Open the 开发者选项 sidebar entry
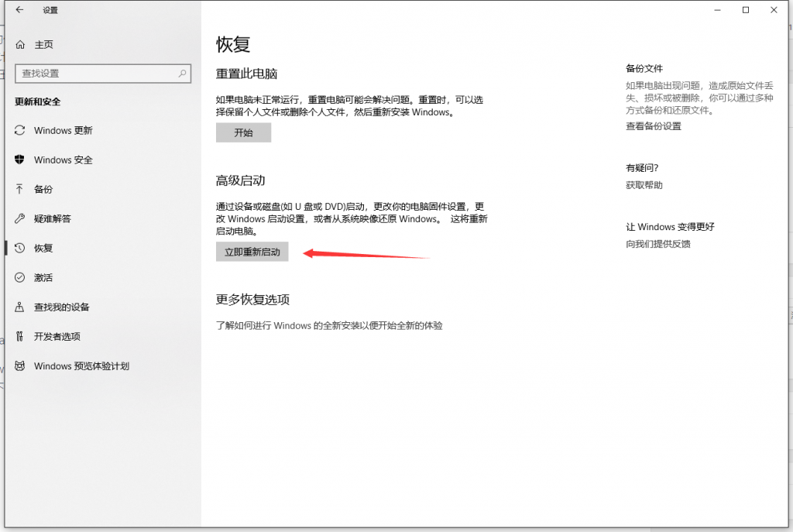 pos(57,337)
